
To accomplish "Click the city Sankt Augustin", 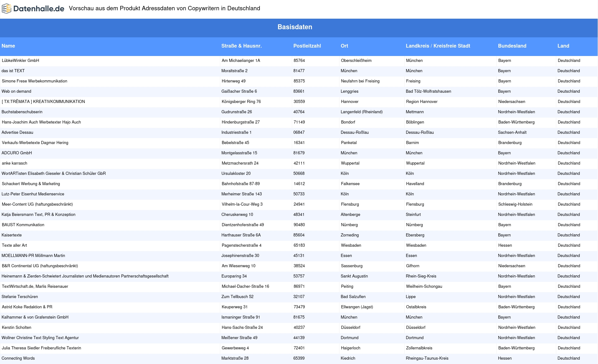I will click(x=354, y=276).
